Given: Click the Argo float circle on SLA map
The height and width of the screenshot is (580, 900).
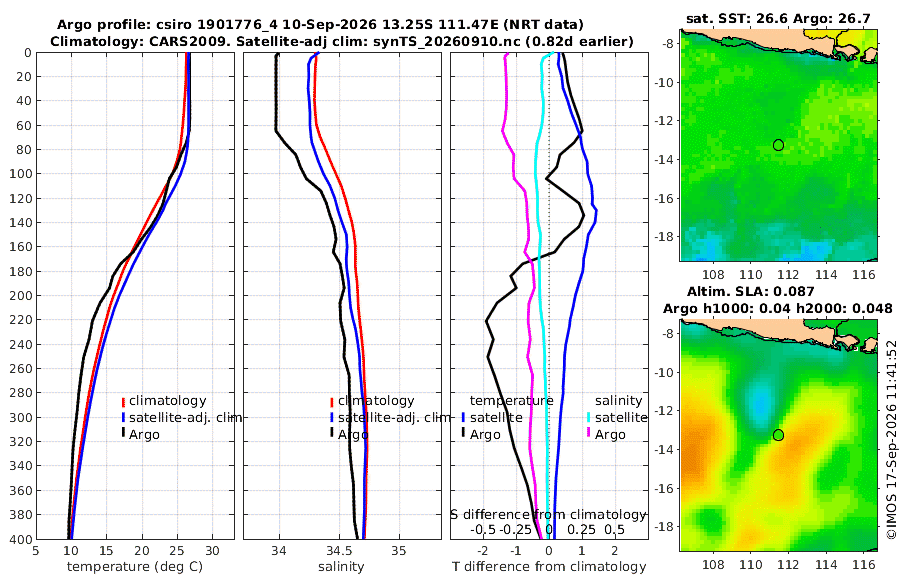Looking at the screenshot, I should pyautogui.click(x=778, y=435).
